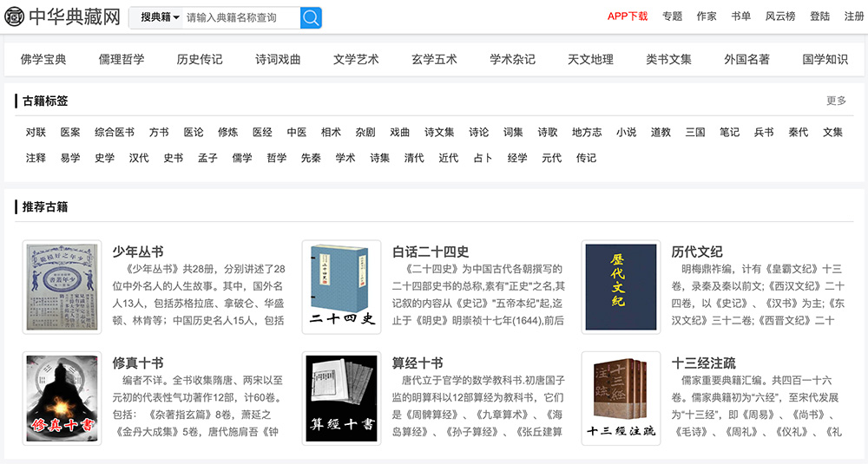Click the 地方志 tag

(x=587, y=132)
